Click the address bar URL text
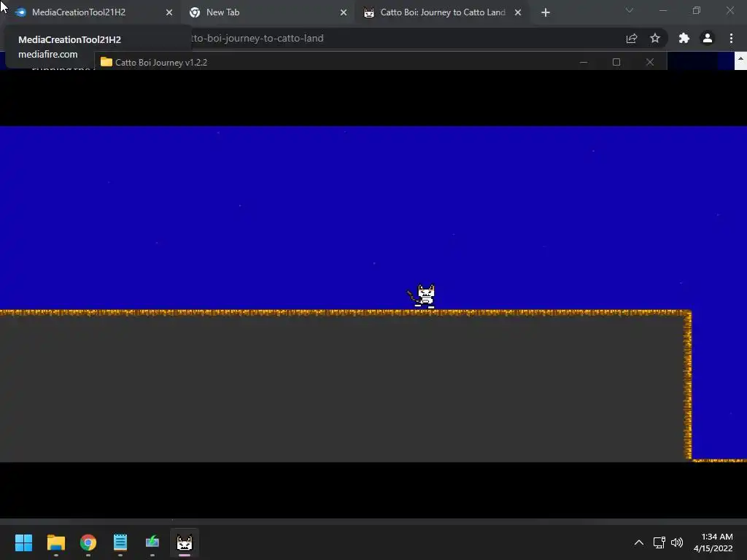747x560 pixels. point(258,38)
